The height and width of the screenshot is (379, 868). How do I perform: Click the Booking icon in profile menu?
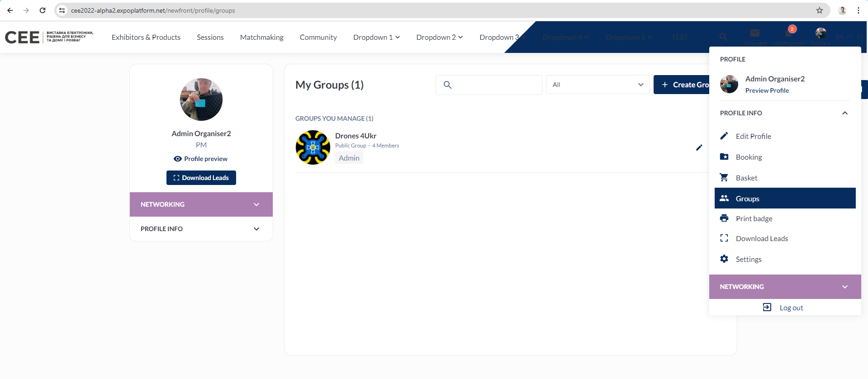click(724, 157)
